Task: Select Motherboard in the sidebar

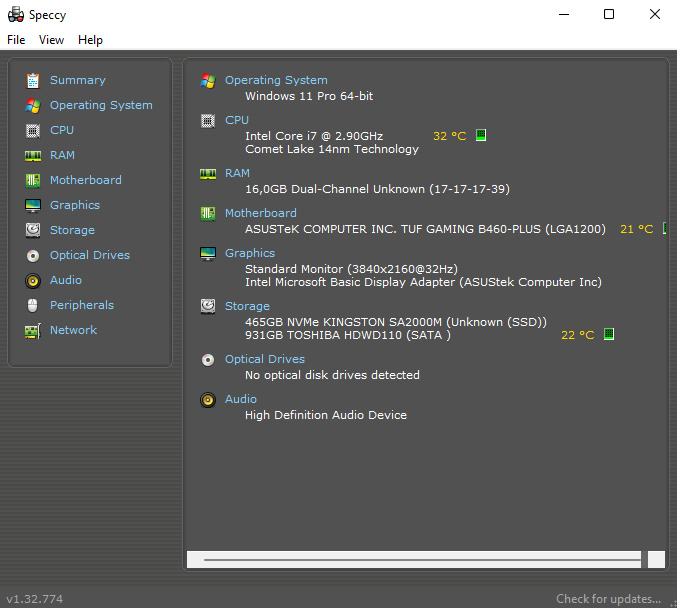Action: (x=86, y=180)
